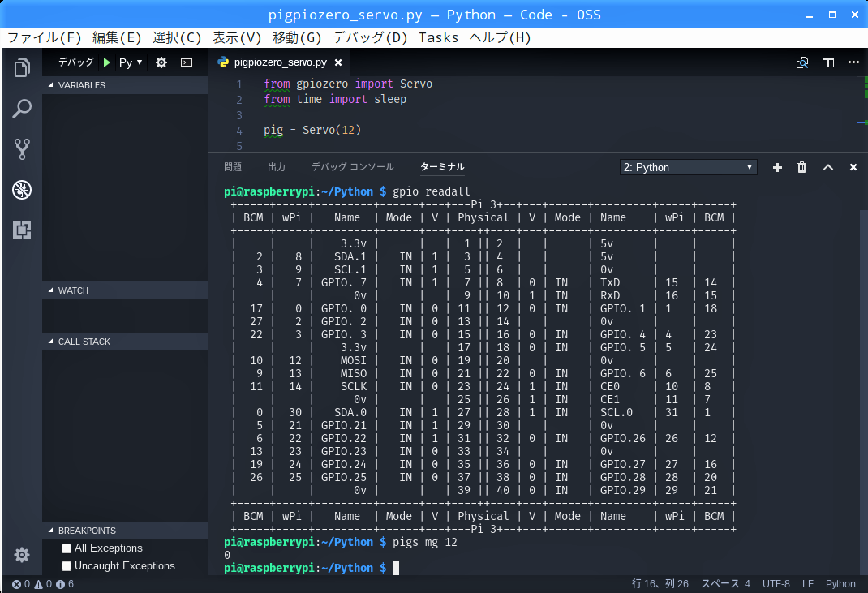
Task: Open the Debug view in activity bar
Action: click(22, 190)
